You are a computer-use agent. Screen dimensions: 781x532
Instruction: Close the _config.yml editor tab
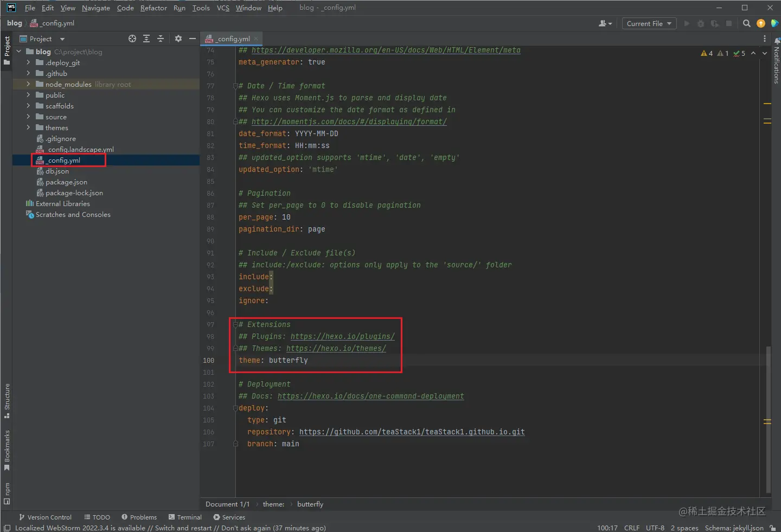pyautogui.click(x=256, y=39)
